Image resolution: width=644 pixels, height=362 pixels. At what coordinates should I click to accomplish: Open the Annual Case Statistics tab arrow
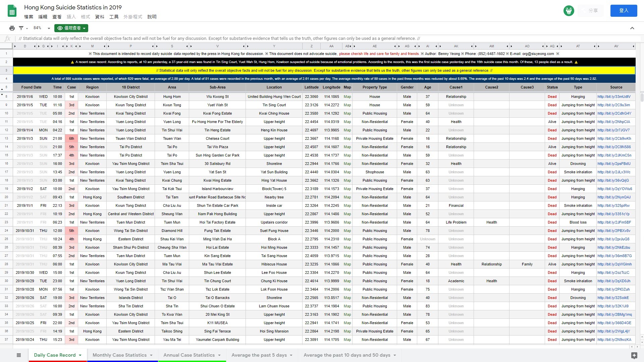tap(219, 355)
